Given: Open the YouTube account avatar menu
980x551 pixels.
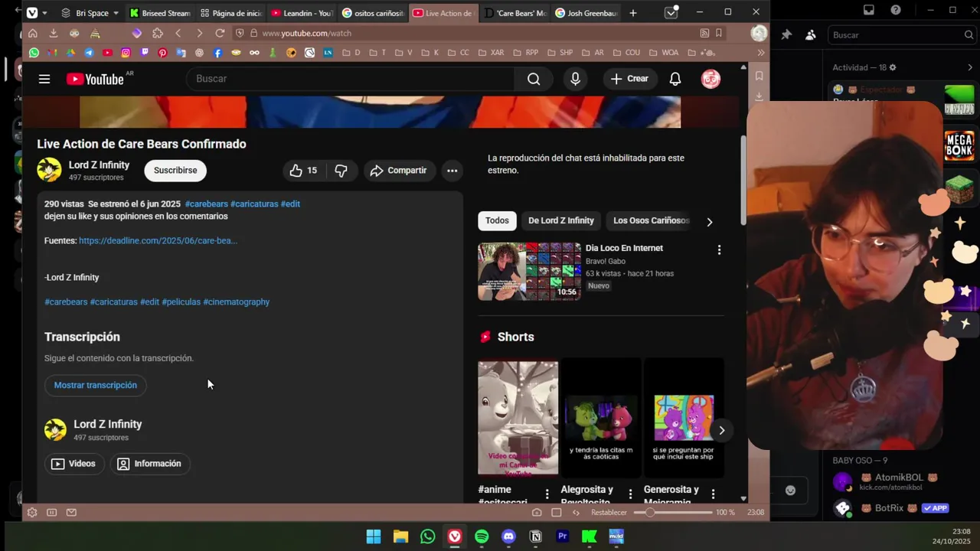Looking at the screenshot, I should pyautogui.click(x=710, y=79).
